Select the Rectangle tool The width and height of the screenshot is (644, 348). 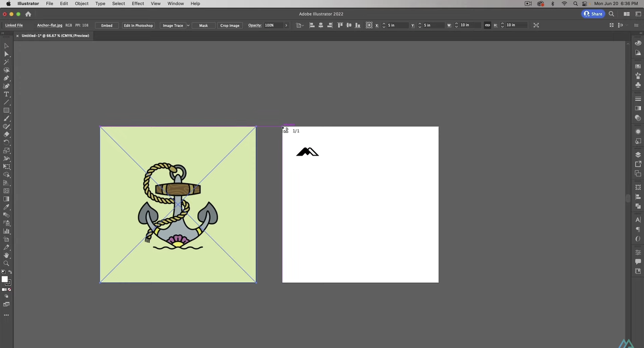pyautogui.click(x=6, y=110)
